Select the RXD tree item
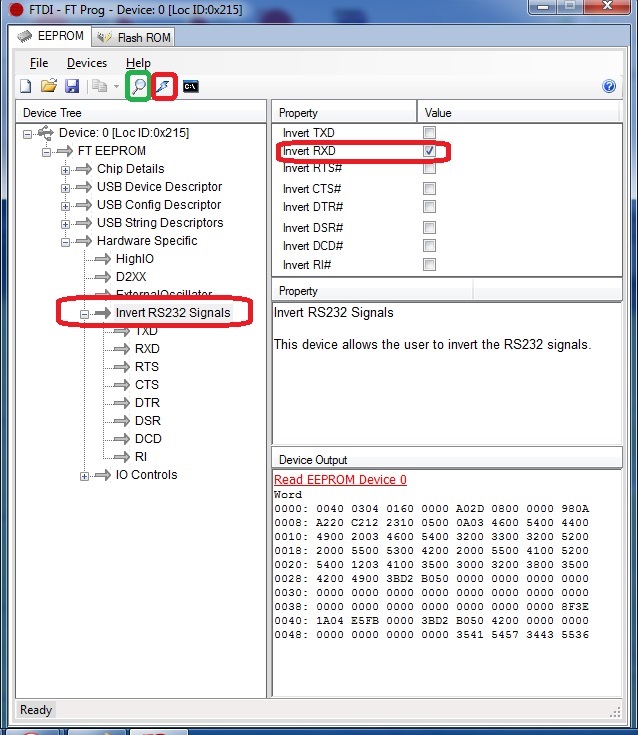Screen dimensions: 638x735 pos(147,349)
